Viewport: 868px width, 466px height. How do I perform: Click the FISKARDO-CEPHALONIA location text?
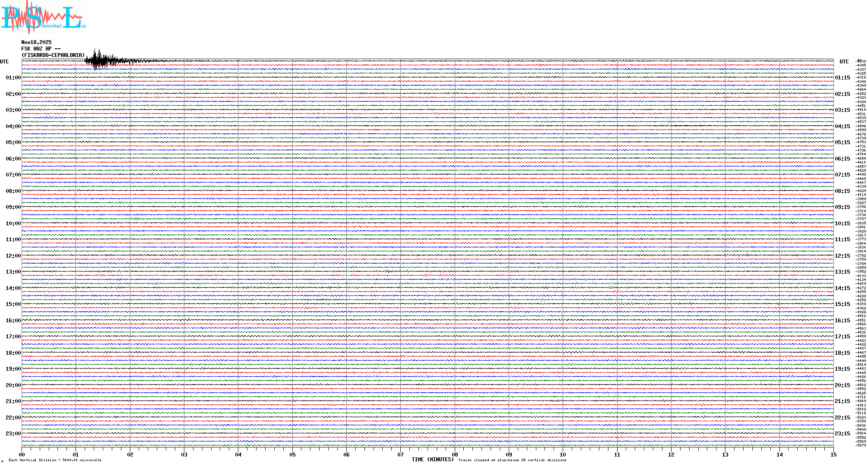click(x=53, y=55)
